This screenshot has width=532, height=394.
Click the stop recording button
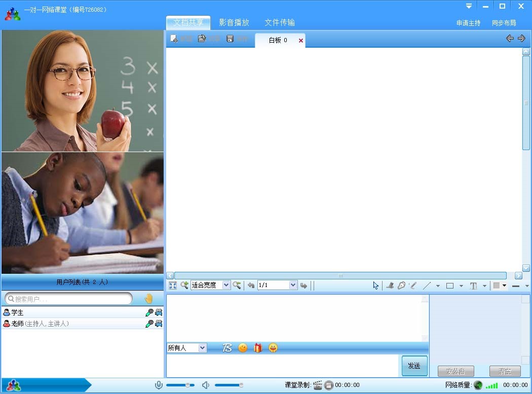click(x=329, y=385)
